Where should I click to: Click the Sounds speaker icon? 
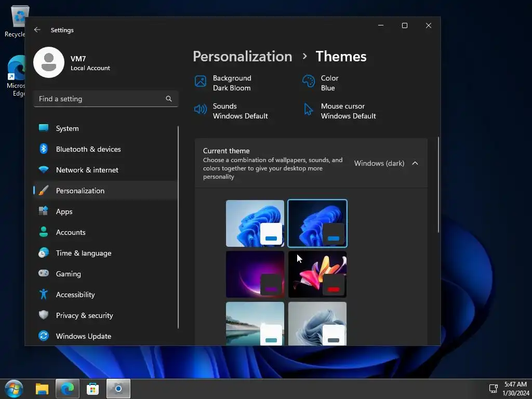[200, 109]
